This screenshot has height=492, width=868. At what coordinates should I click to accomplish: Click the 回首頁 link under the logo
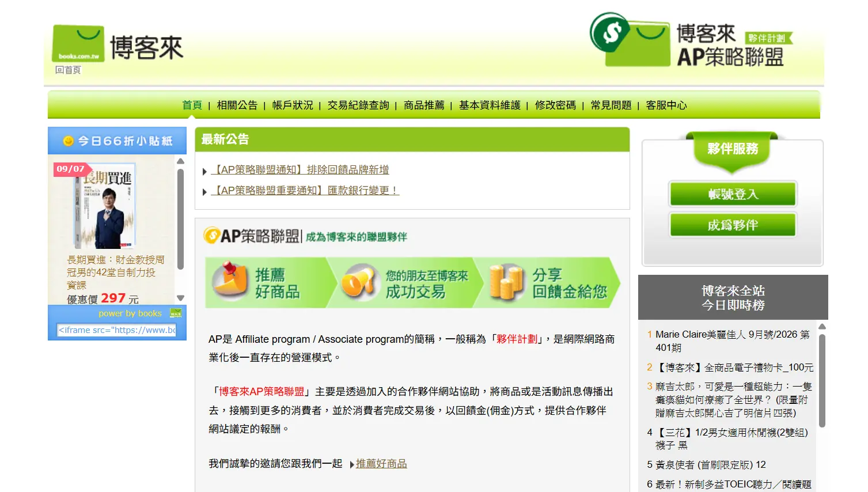click(68, 70)
